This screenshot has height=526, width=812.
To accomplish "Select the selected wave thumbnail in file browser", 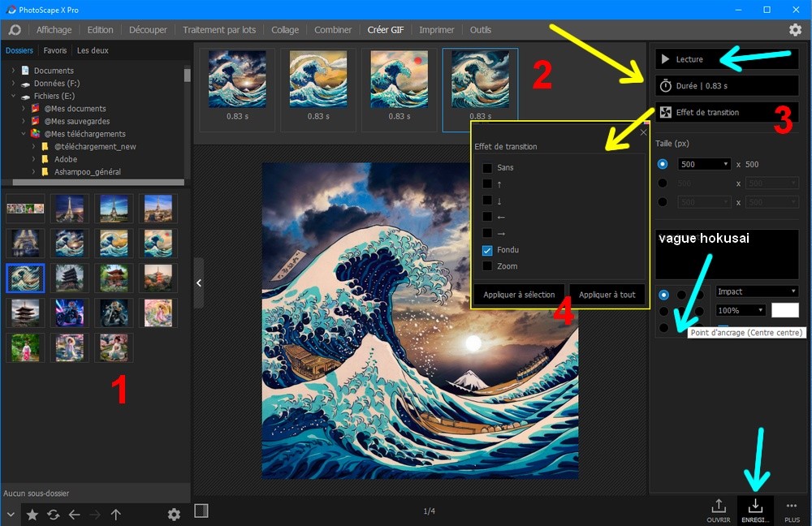I will (25, 278).
